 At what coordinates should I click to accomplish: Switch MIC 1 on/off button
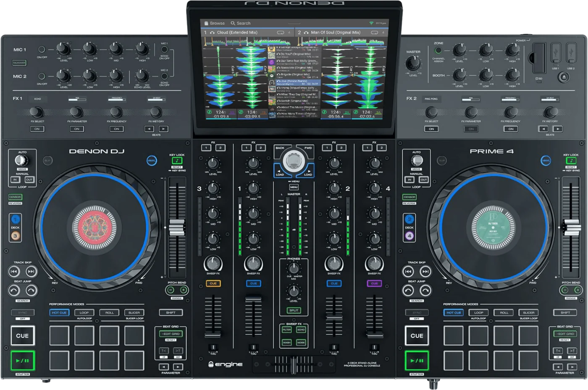pyautogui.click(x=42, y=50)
